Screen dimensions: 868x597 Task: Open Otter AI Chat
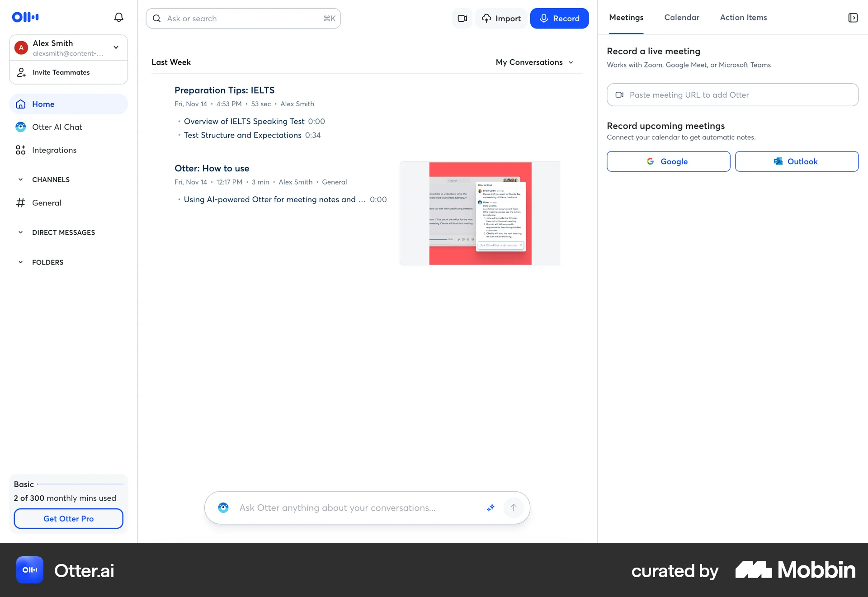point(69,127)
